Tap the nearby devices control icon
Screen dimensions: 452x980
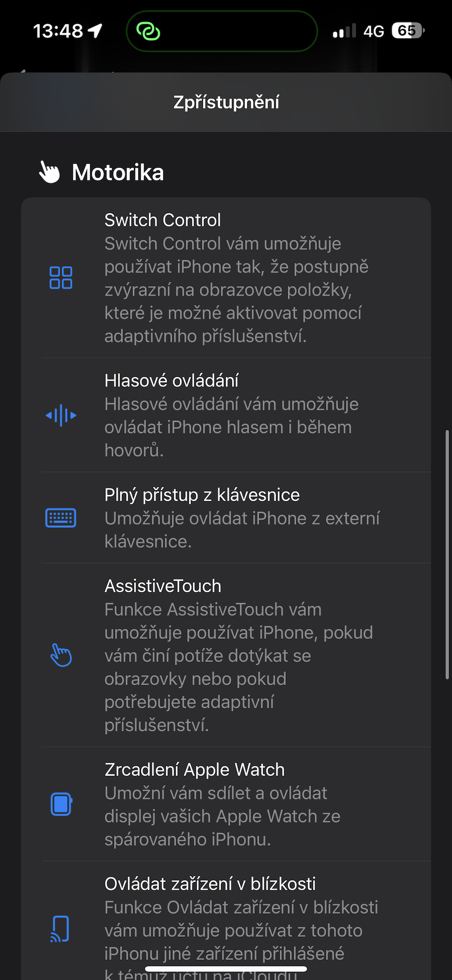[61, 928]
